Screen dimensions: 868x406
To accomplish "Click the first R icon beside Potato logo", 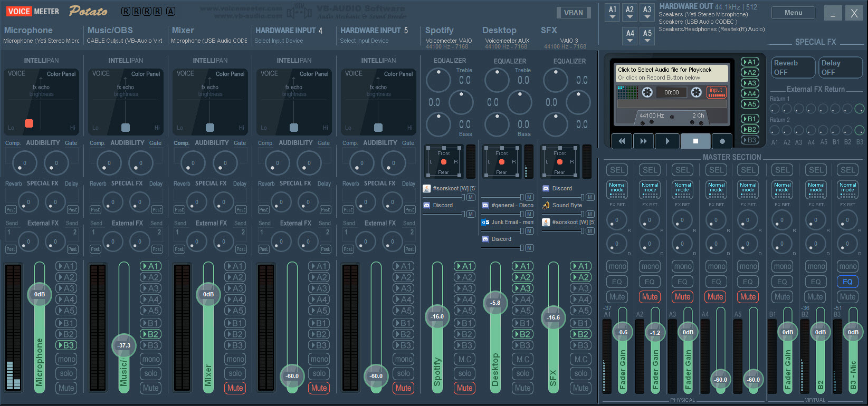I will [126, 11].
